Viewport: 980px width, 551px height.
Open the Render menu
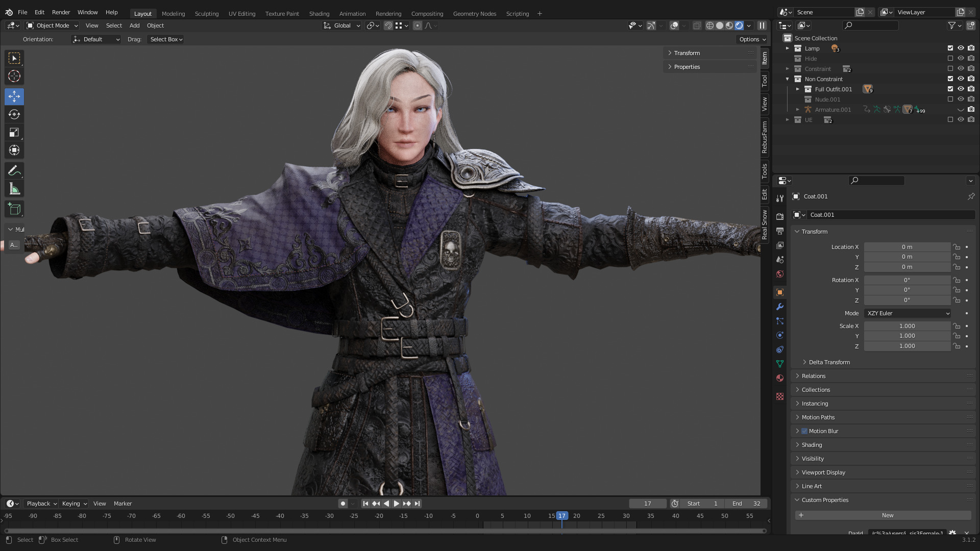tap(61, 12)
